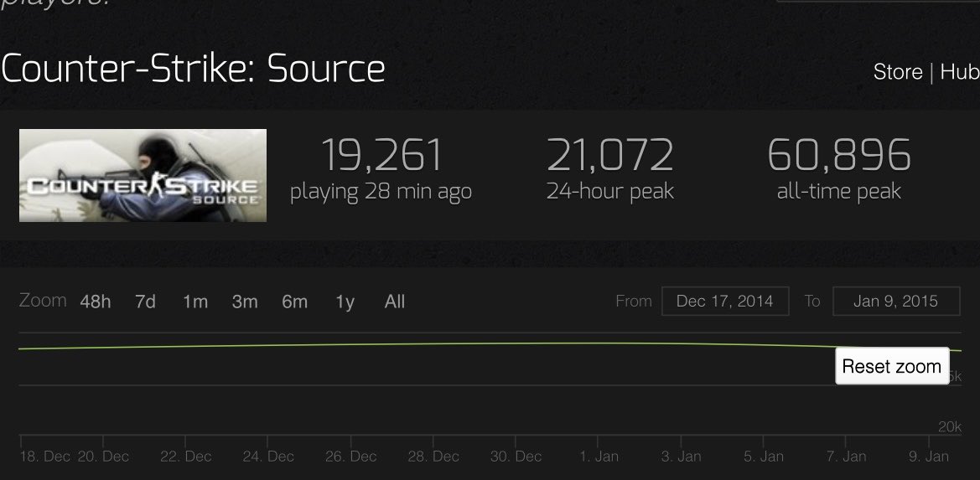The width and height of the screenshot is (980, 480).
Task: Click the 5. Jan axis label
Action: 764,457
